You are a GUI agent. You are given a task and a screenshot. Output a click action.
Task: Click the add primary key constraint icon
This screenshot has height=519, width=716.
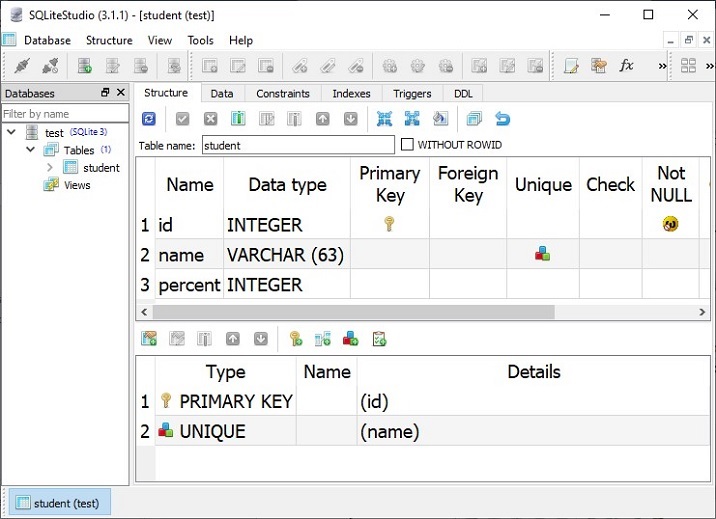point(296,339)
